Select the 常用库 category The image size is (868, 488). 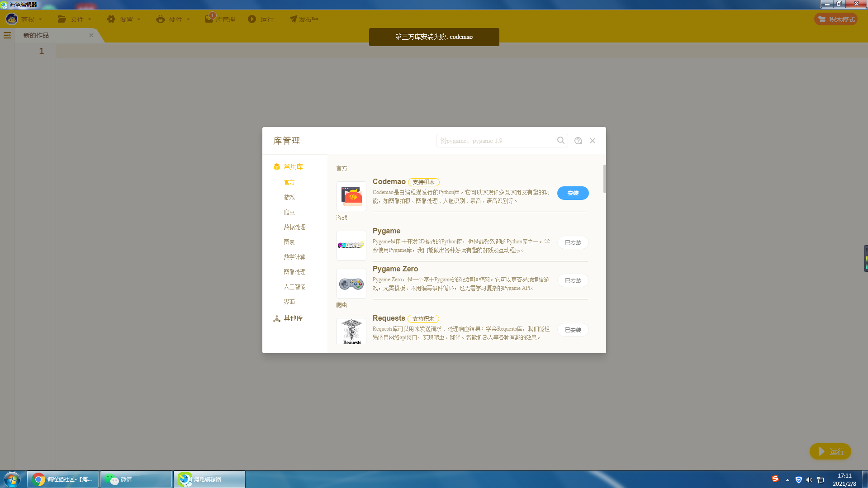288,167
